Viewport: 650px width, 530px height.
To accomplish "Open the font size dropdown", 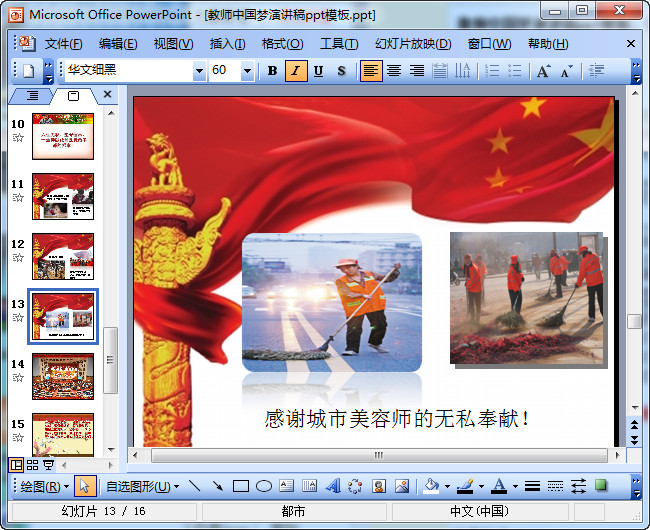I will (x=247, y=71).
